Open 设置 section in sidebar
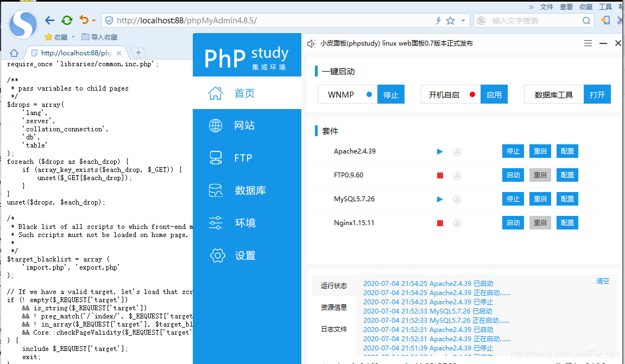 coord(247,256)
